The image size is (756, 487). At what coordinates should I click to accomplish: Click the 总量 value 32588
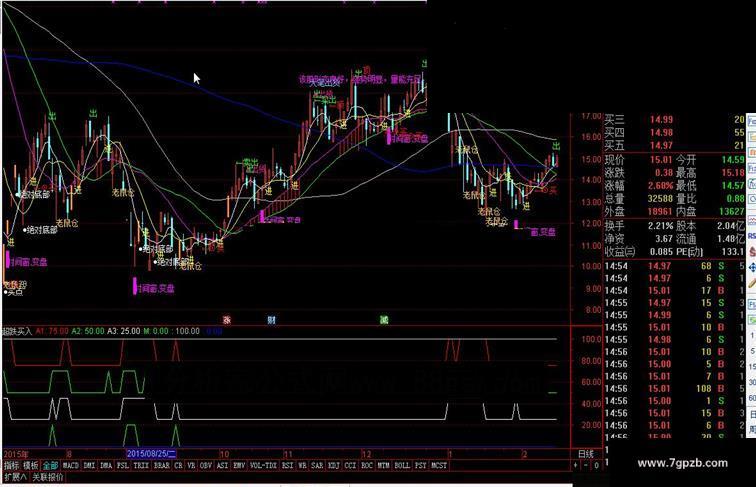pos(660,199)
